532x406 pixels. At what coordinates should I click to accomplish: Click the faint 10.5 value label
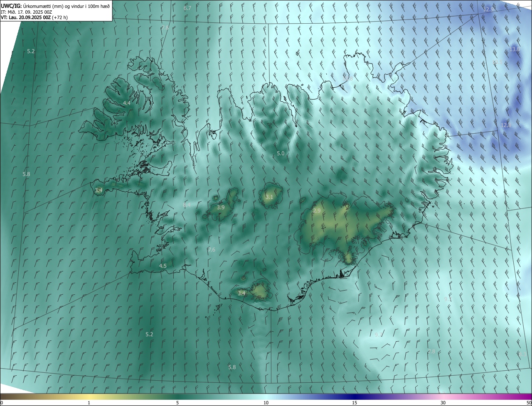point(498,62)
